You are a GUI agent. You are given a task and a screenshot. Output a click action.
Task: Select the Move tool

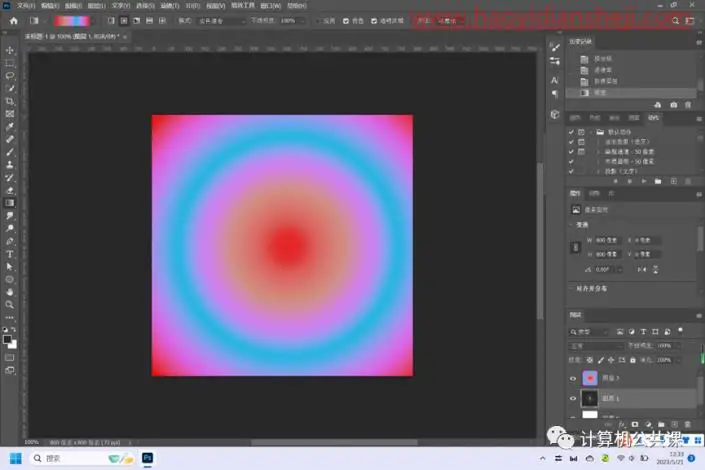[9, 50]
